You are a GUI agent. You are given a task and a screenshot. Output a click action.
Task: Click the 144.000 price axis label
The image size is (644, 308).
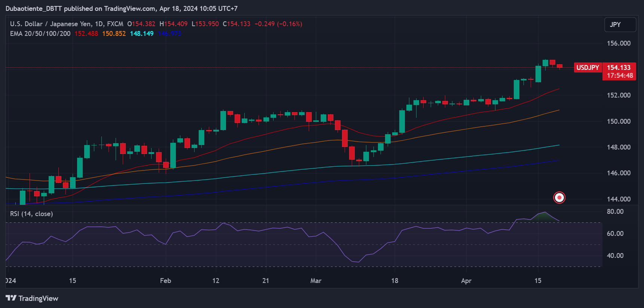point(619,199)
